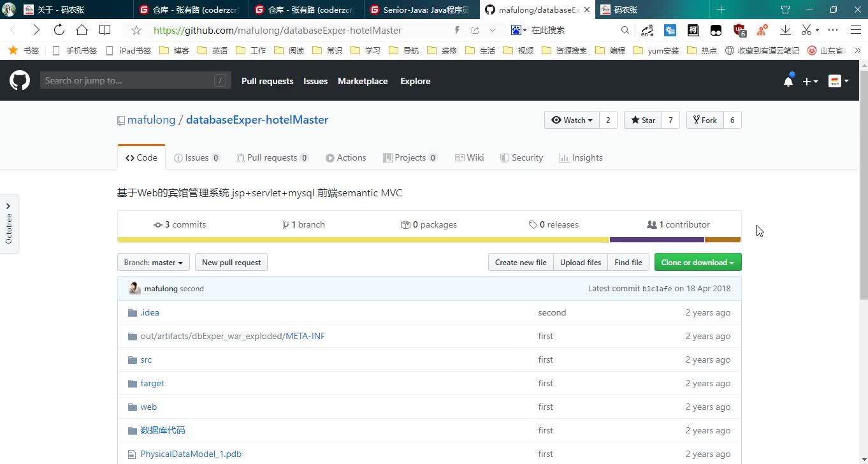
Task: Open the browser hamburger menu
Action: pos(856,30)
